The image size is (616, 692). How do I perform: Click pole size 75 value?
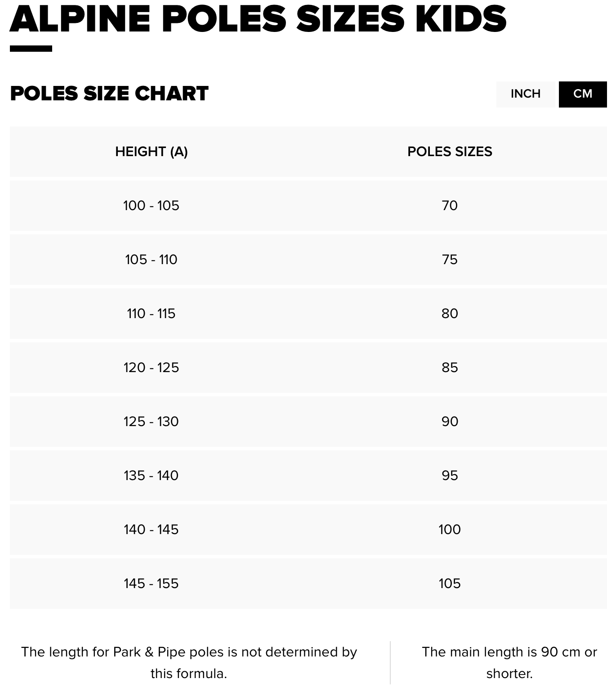coord(450,260)
